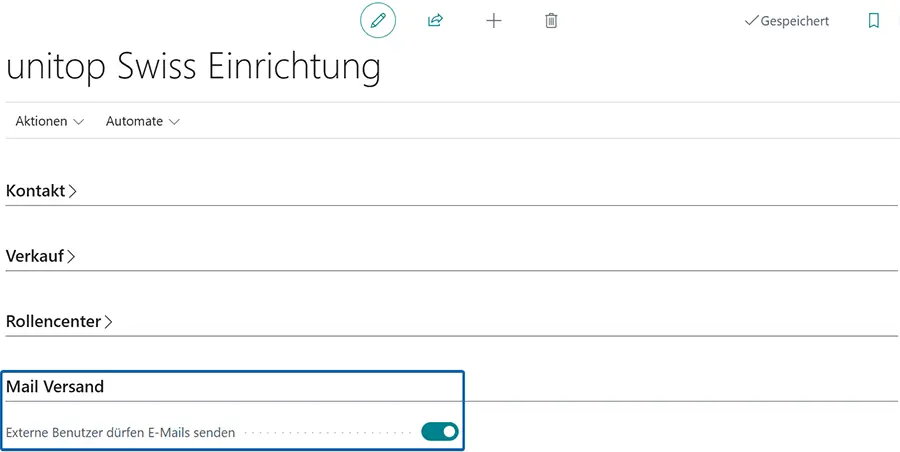Toggle Externe Benutzer dürfen E-Mails senden switch
This screenshot has width=900, height=452.
coord(440,431)
